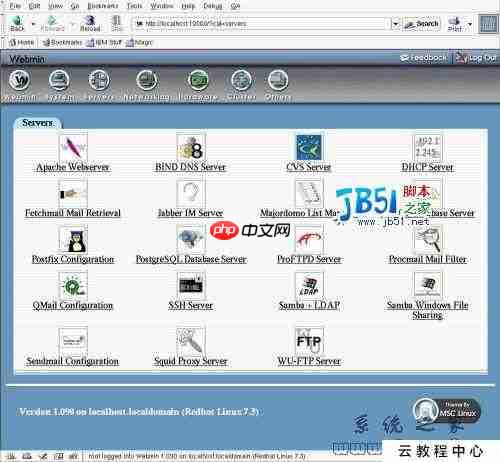Open the Networking category icon
Image resolution: width=500 pixels, height=462 pixels.
(x=147, y=80)
